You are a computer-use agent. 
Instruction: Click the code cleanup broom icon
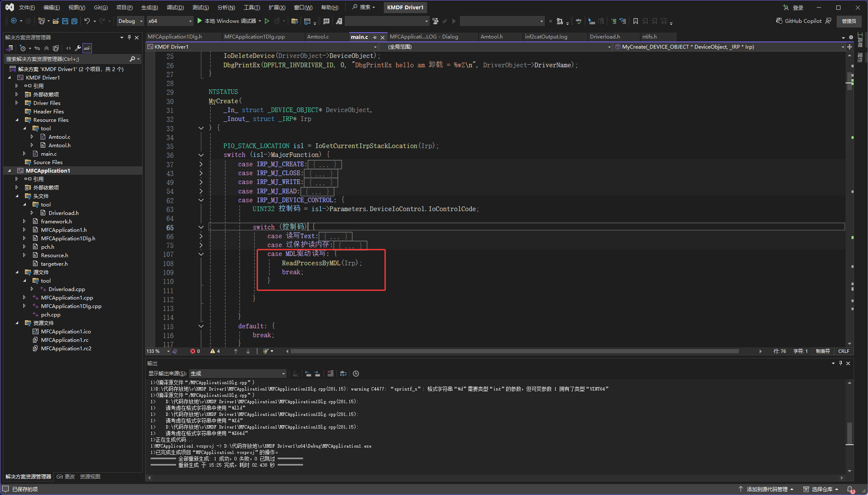point(266,351)
